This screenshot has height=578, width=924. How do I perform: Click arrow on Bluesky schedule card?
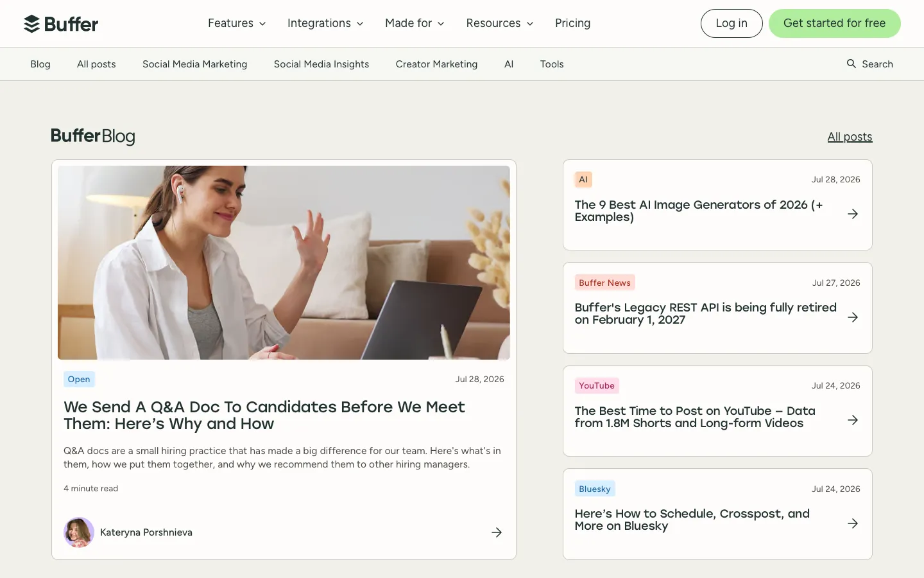tap(853, 523)
